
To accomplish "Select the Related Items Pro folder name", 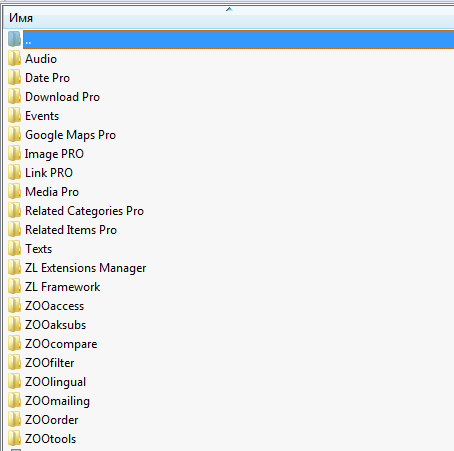I will tap(71, 230).
